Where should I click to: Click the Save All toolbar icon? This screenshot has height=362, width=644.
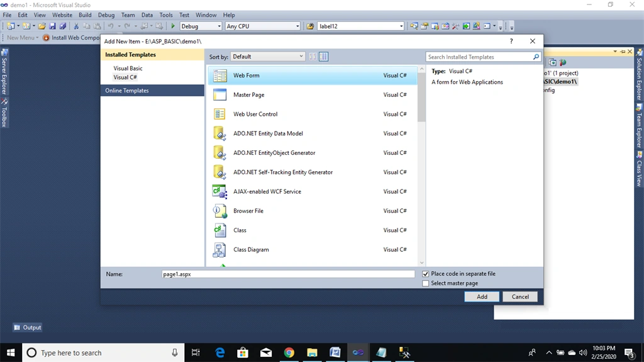coord(63,26)
